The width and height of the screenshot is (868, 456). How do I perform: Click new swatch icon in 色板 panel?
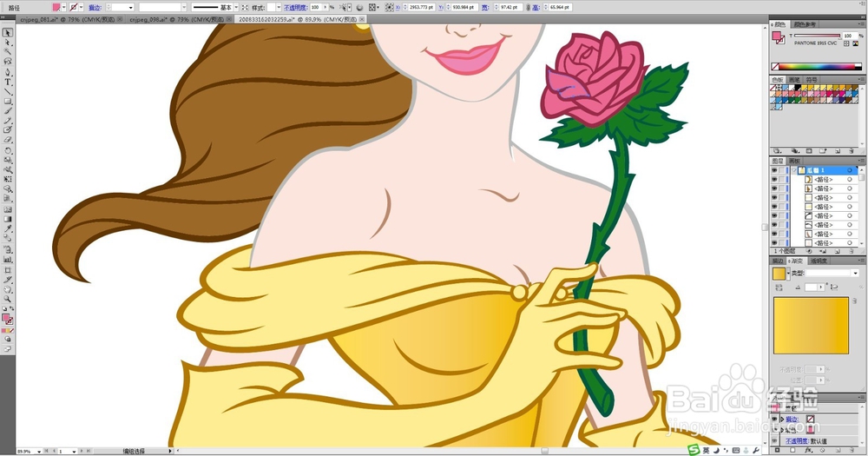point(838,151)
